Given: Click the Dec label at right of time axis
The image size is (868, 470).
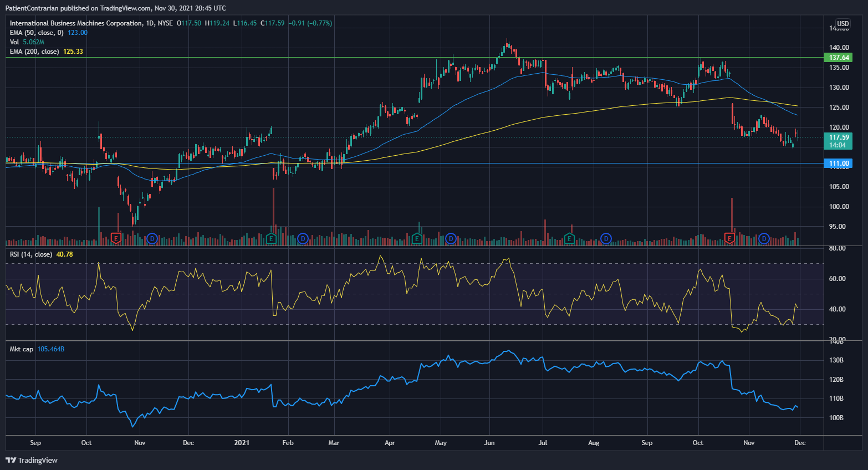Looking at the screenshot, I should [x=800, y=443].
